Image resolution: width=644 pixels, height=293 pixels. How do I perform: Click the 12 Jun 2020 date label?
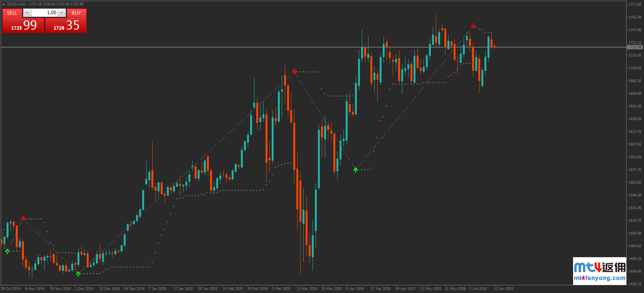503,289
